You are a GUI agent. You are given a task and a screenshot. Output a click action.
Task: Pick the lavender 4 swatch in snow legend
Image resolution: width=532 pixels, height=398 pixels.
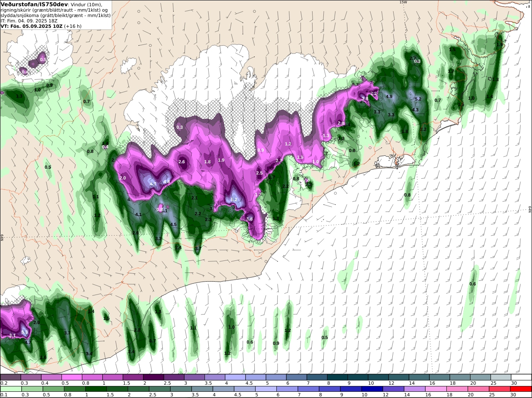(x=235, y=377)
